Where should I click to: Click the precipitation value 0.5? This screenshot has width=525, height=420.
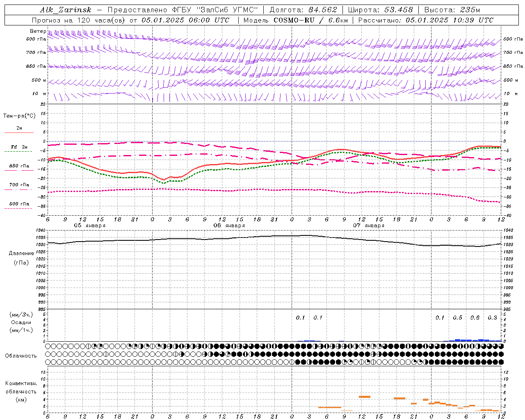coord(457,317)
